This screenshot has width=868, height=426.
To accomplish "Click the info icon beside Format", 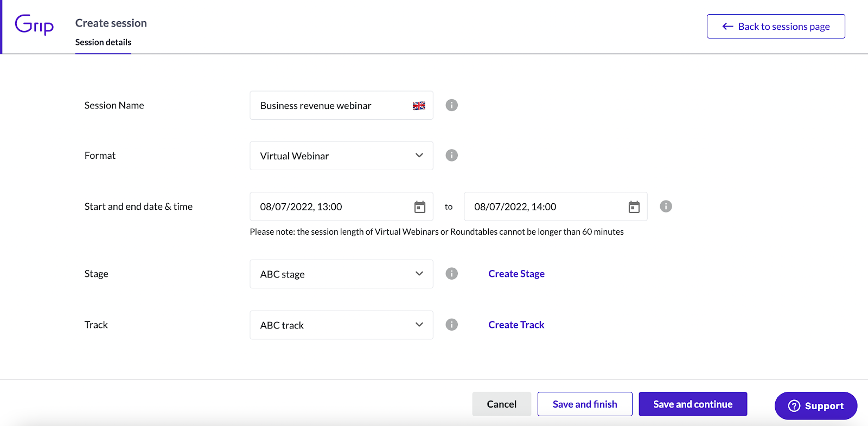I will pos(451,156).
